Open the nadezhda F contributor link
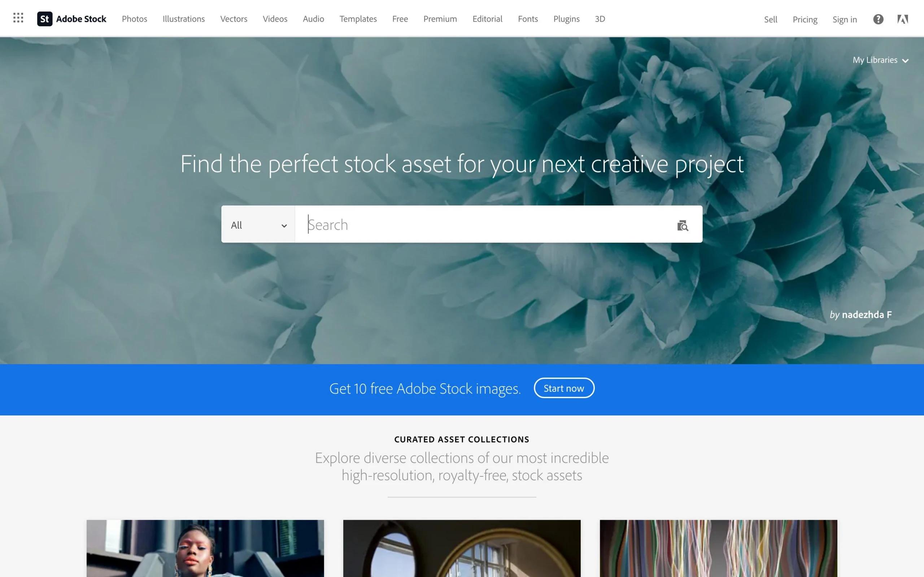 (867, 314)
